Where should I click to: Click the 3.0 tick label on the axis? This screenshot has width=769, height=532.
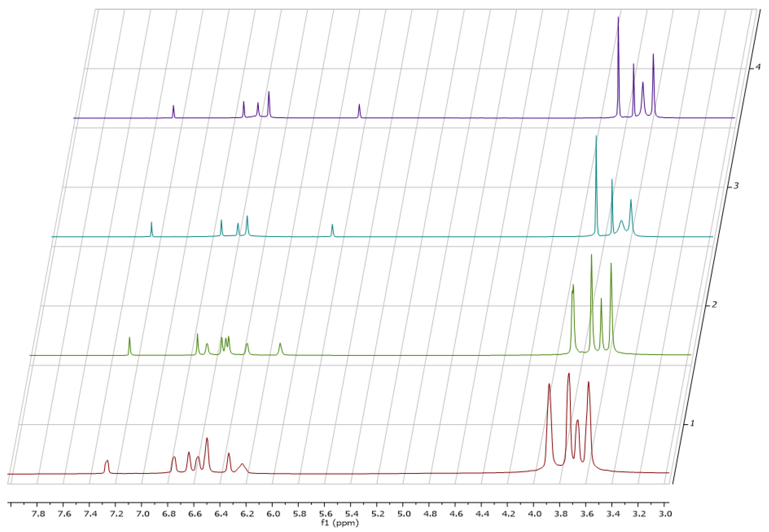click(x=665, y=514)
